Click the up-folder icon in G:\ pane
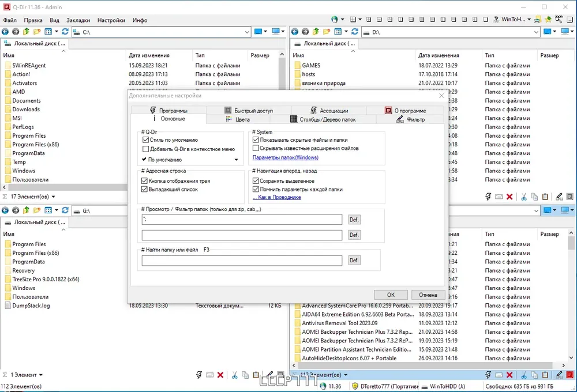The image size is (577, 392). (26, 210)
